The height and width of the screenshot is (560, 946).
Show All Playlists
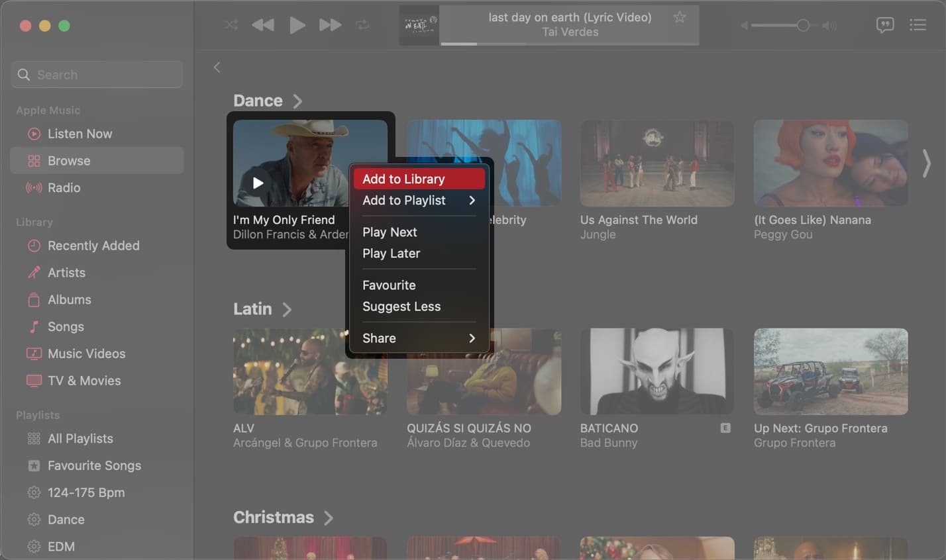pos(97,439)
